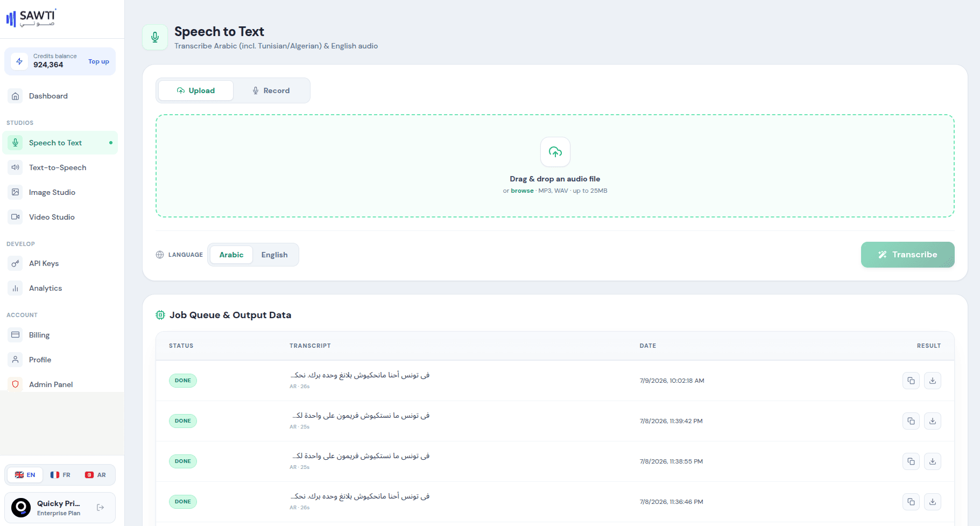The width and height of the screenshot is (980, 526).
Task: Click the date 7/8/2026, 11:39:42 PM
Action: click(671, 421)
